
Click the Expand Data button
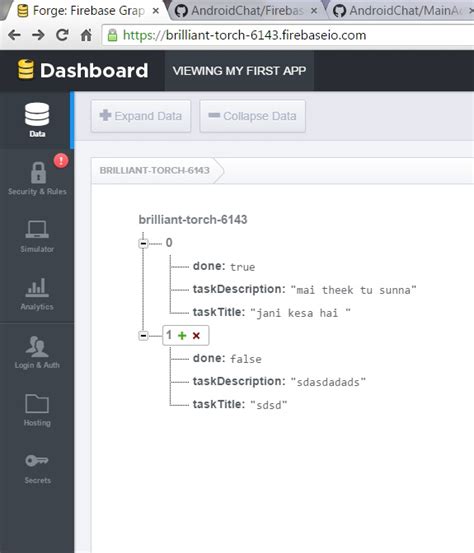coord(141,116)
